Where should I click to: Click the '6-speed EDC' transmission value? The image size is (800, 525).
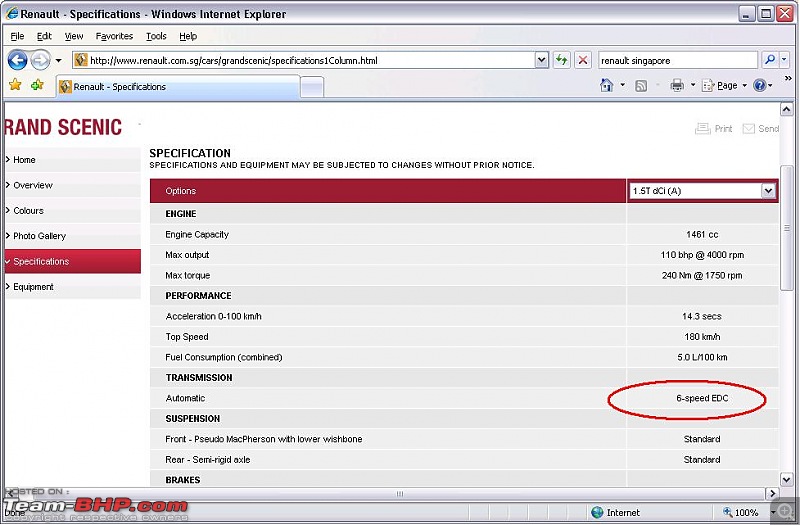pos(702,398)
